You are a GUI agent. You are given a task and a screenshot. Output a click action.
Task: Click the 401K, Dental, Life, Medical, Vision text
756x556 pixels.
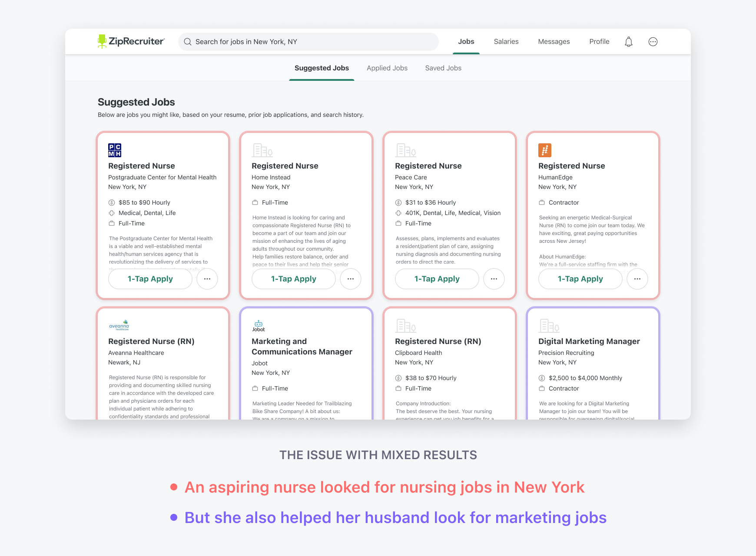tap(453, 213)
